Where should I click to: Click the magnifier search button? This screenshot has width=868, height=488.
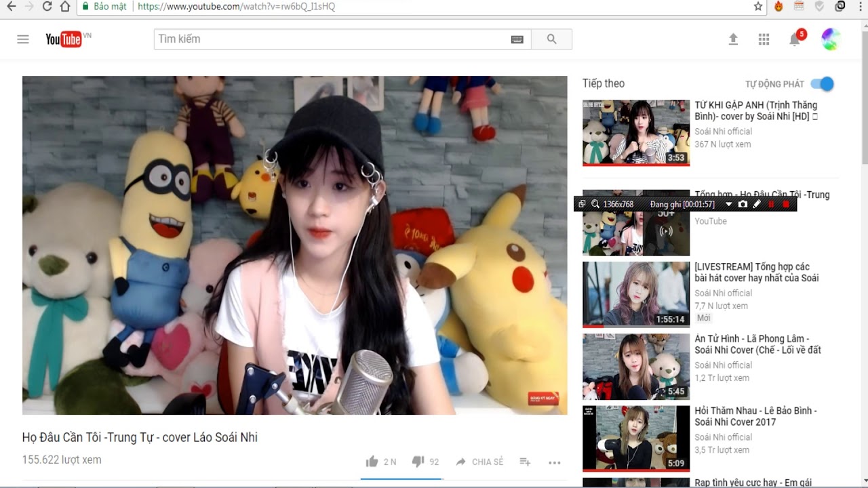551,39
